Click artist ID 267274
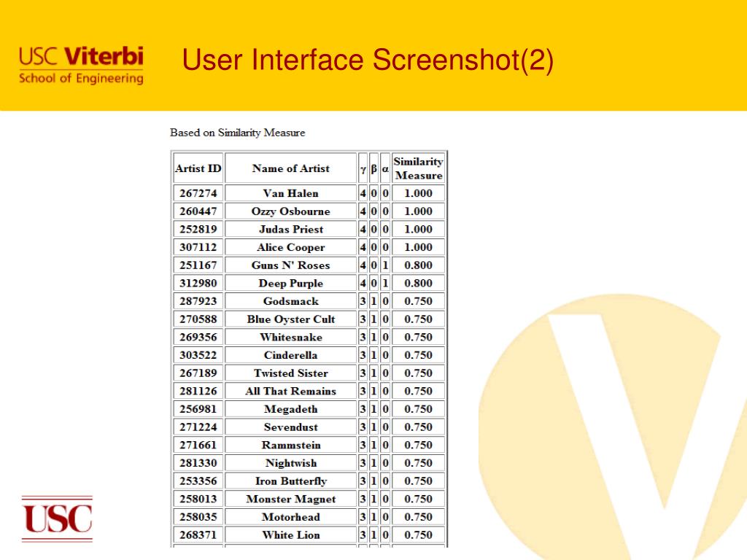The height and width of the screenshot is (560, 747). click(x=198, y=193)
